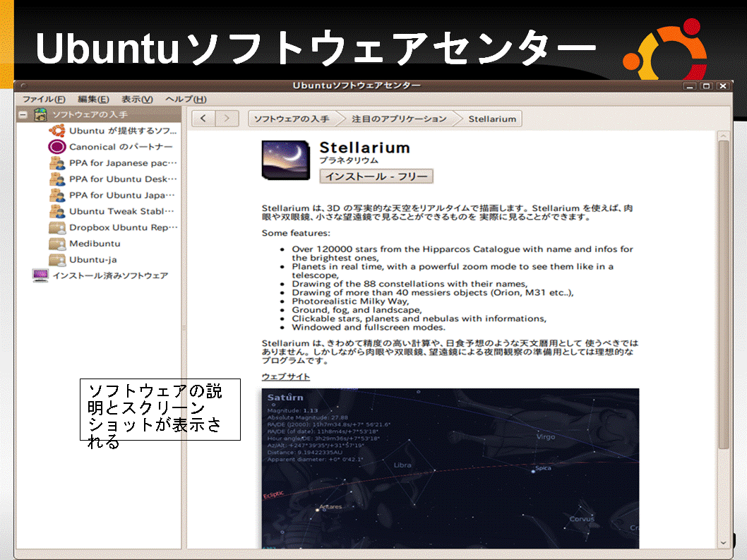Screen dimensions: 747x560
Task: Click the インストール - フリー button
Action: (x=376, y=177)
